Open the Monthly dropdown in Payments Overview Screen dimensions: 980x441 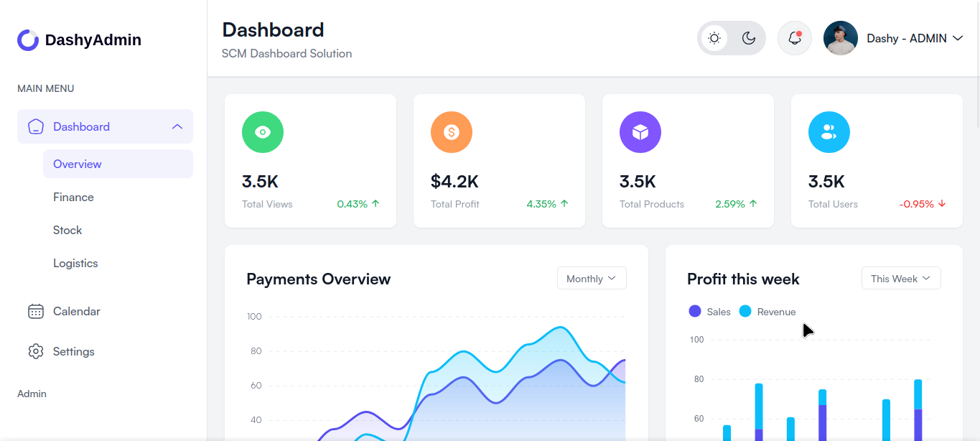(591, 278)
